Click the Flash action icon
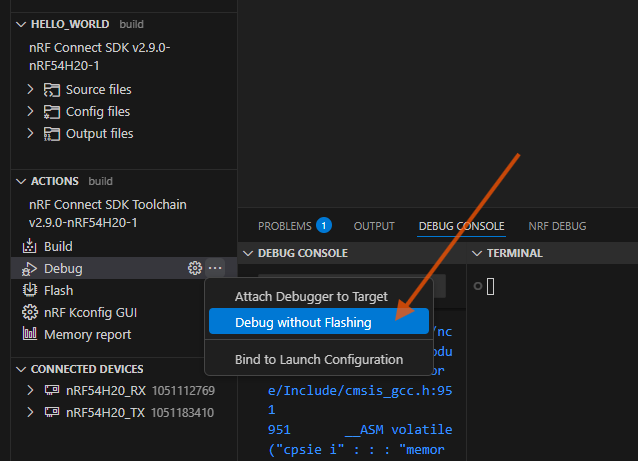Image resolution: width=638 pixels, height=461 pixels. [29, 290]
